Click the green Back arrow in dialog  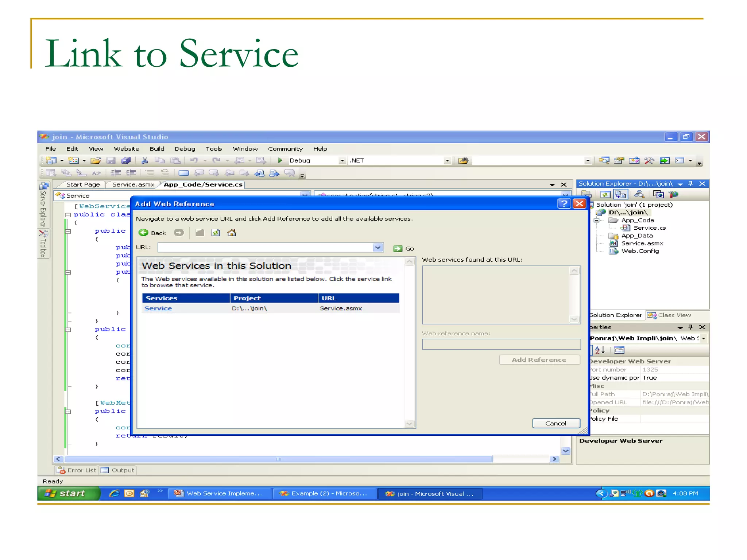(143, 233)
